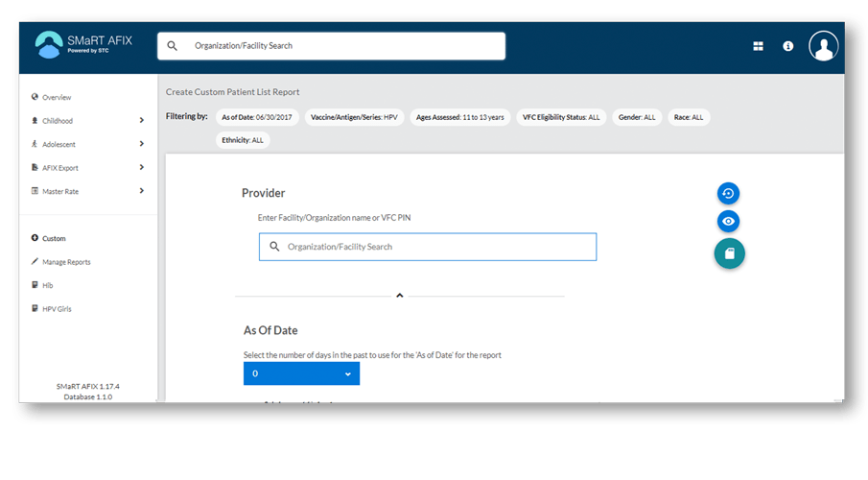Click the HPV Girls saved report icon
The width and height of the screenshot is (868, 480).
[x=35, y=308]
